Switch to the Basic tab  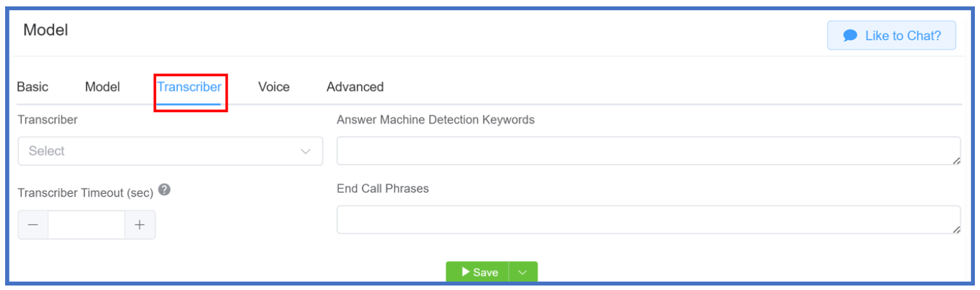[x=33, y=86]
